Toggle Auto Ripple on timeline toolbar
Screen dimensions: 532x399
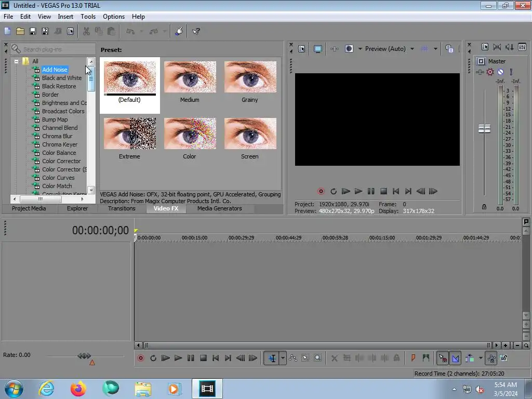pyautogui.click(x=470, y=358)
